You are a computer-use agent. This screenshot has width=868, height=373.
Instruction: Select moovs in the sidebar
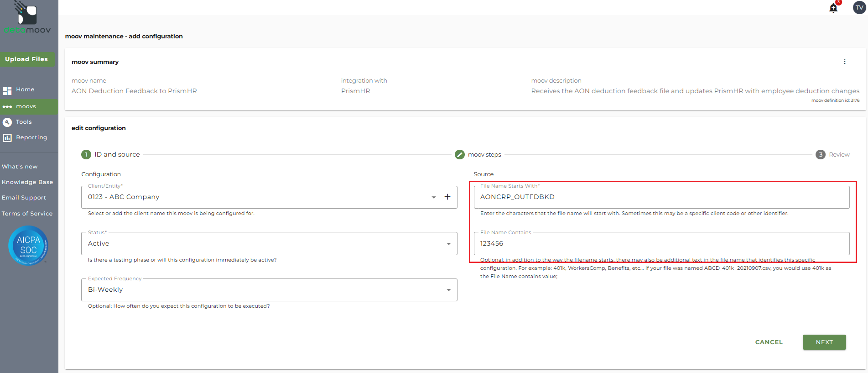click(26, 106)
